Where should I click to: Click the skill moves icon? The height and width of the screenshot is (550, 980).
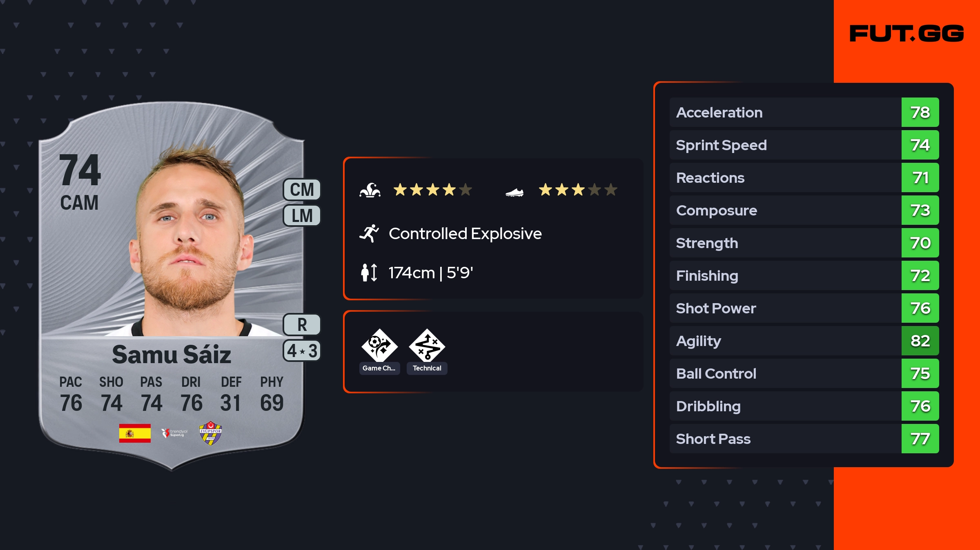pyautogui.click(x=370, y=190)
